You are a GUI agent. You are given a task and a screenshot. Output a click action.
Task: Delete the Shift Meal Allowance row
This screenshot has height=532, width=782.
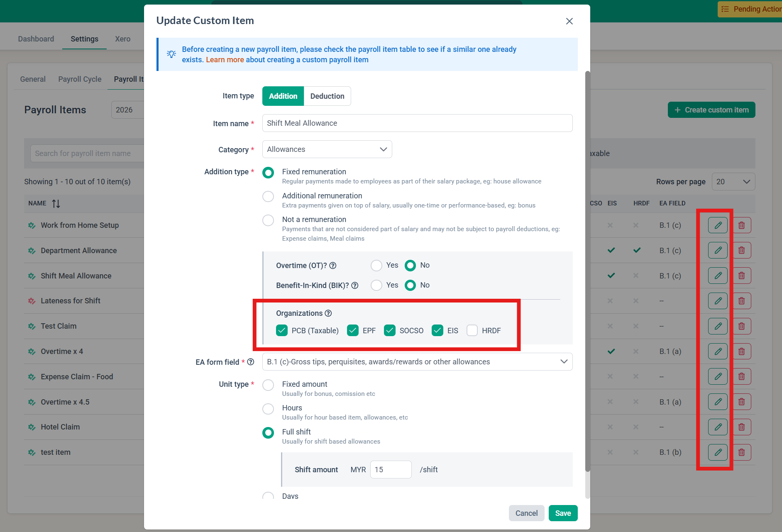tap(741, 276)
